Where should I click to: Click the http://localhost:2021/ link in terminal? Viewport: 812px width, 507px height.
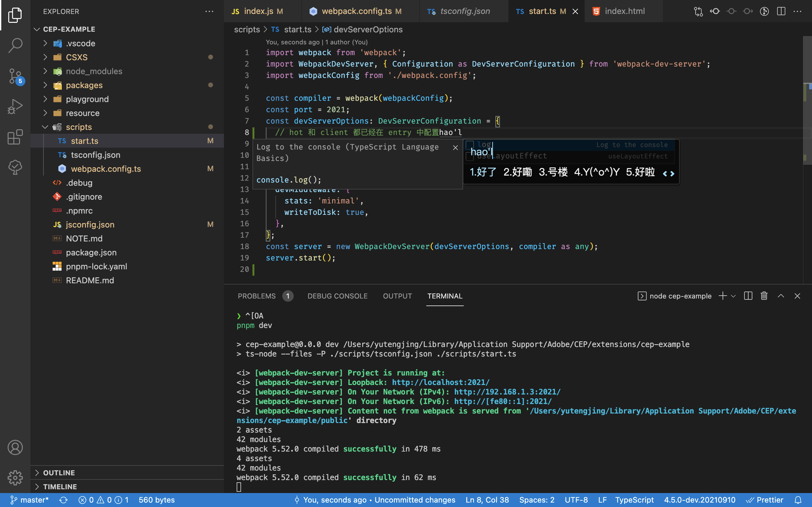tap(440, 382)
